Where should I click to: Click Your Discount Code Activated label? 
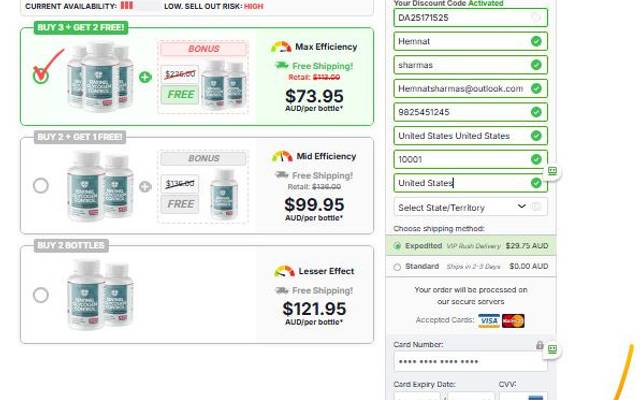click(x=448, y=3)
